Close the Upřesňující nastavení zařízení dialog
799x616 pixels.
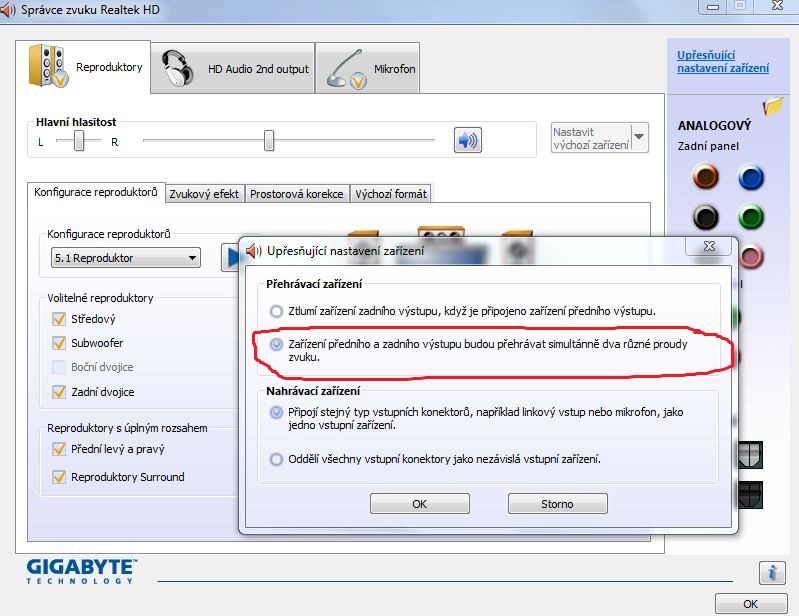pyautogui.click(x=709, y=246)
